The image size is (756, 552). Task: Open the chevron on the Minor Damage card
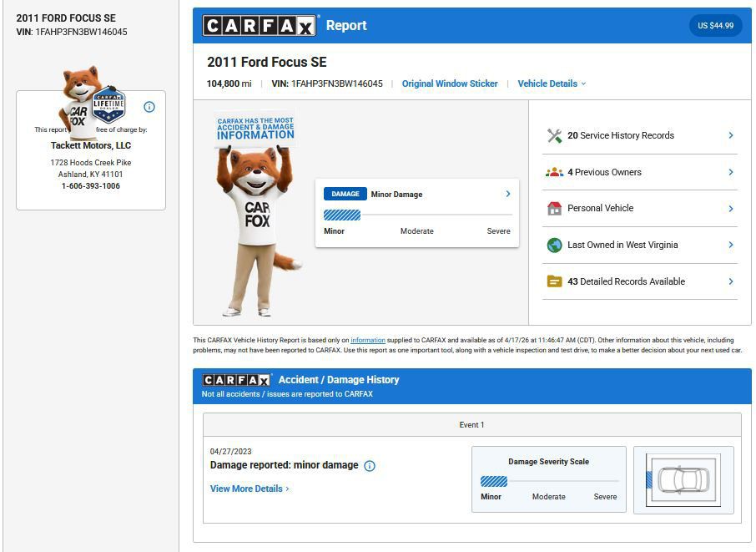click(507, 194)
